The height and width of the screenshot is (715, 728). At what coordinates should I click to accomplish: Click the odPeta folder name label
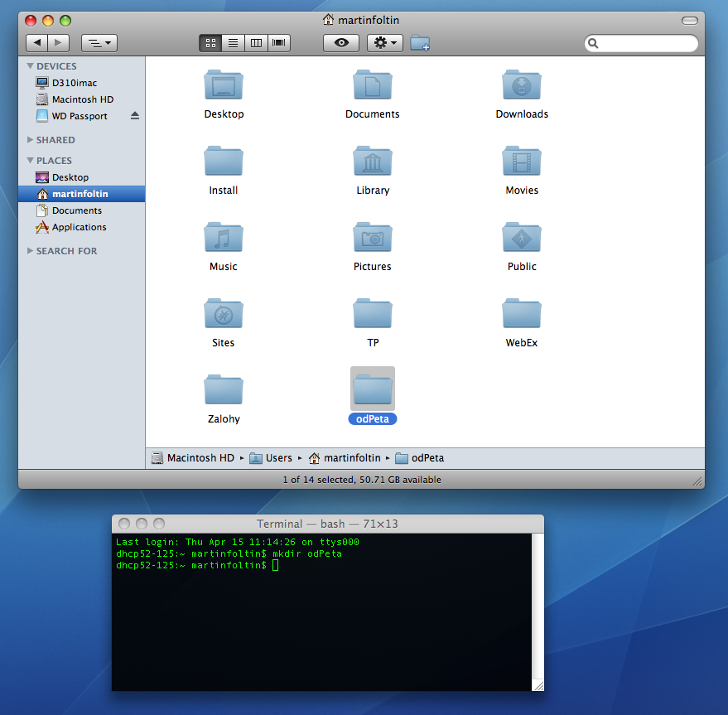click(x=373, y=419)
